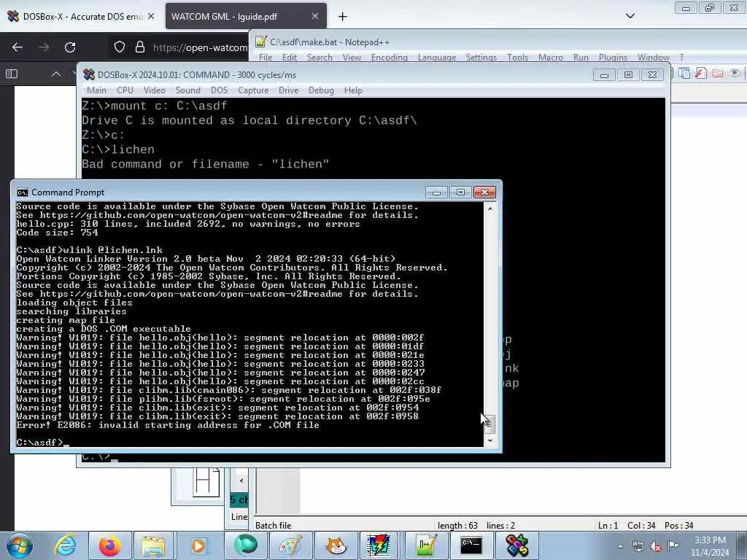Image resolution: width=747 pixels, height=560 pixels.
Task: Switch to Command Prompt in the taskbar
Action: coord(471,545)
